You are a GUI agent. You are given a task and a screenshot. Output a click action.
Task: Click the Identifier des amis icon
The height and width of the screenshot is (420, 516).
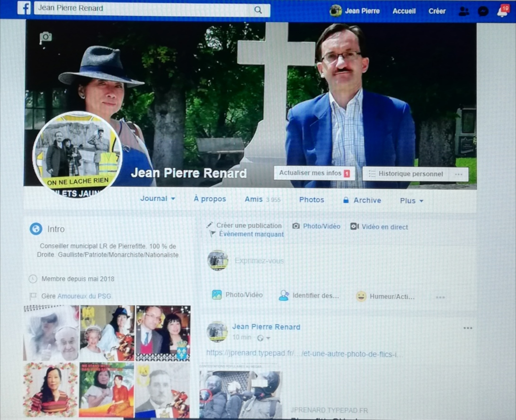point(284,295)
